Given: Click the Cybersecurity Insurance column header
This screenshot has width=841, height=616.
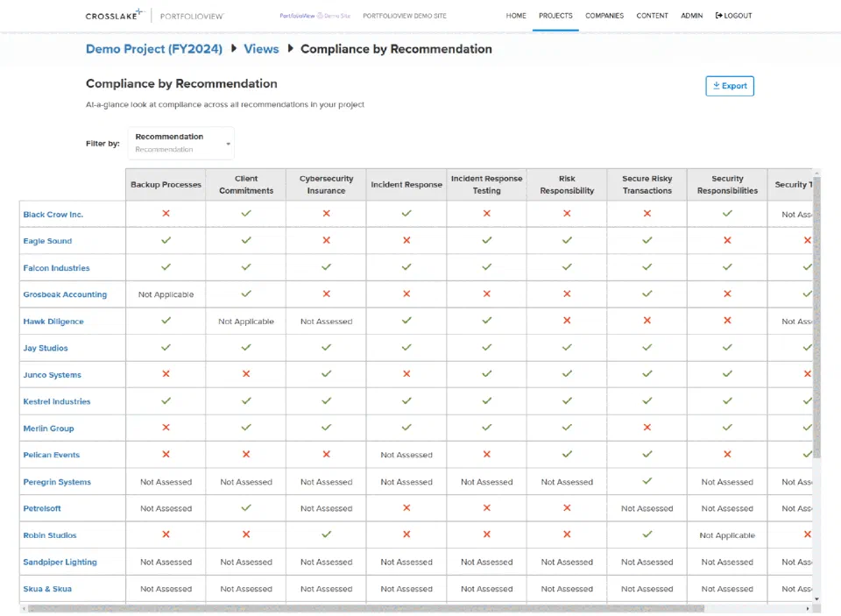Looking at the screenshot, I should point(326,185).
